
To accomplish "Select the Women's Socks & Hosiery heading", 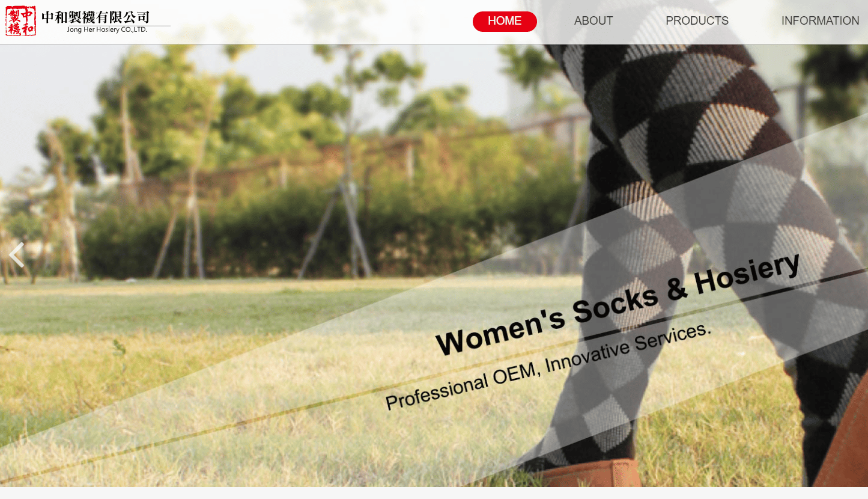I will click(618, 304).
